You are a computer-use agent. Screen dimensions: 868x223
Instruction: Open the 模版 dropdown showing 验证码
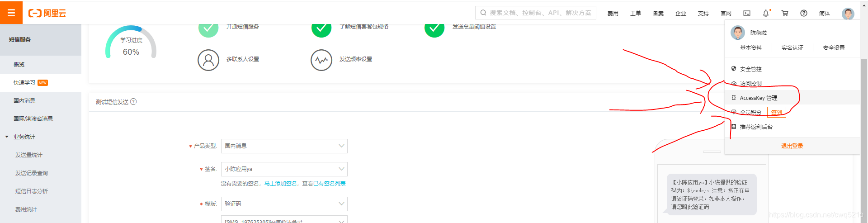coord(284,204)
